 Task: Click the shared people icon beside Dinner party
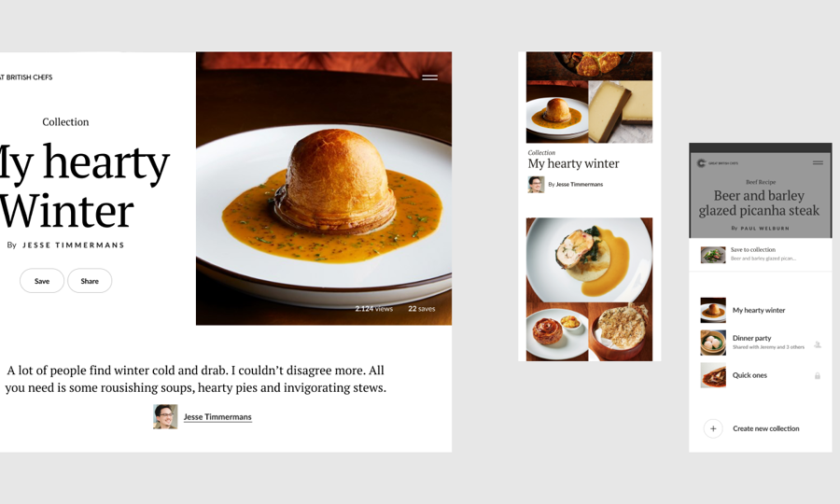coord(818,344)
